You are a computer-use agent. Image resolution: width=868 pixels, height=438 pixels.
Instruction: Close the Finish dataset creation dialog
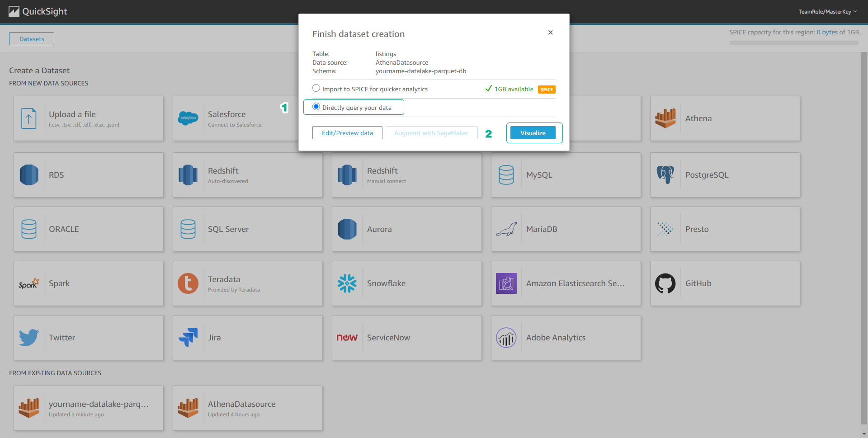tap(550, 33)
